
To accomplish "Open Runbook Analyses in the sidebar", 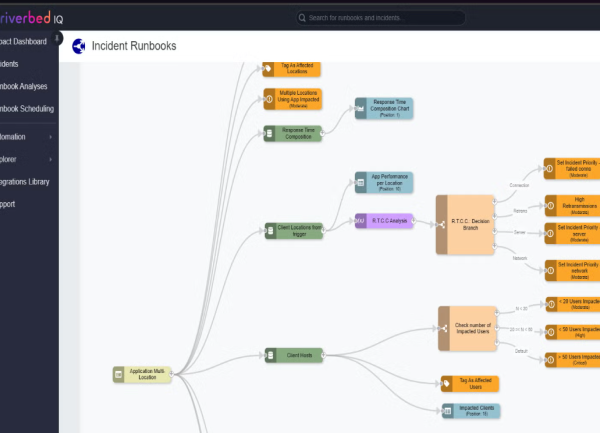I will (24, 86).
